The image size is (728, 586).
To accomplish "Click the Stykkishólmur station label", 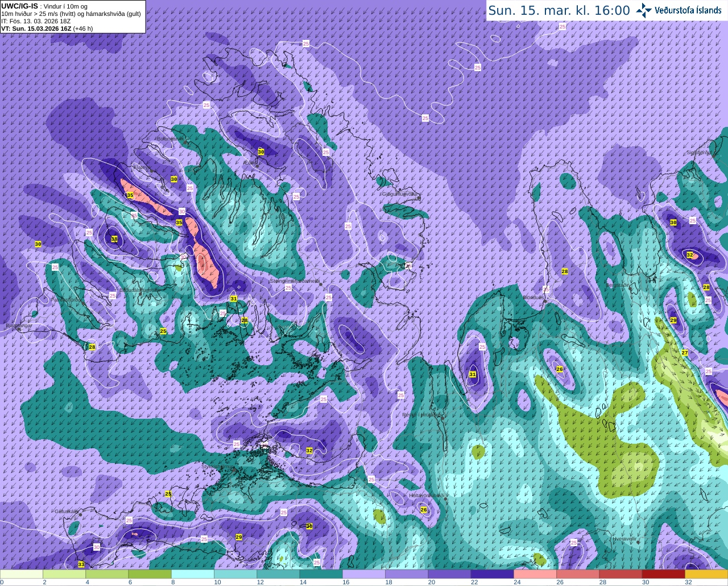I will 218,467.
